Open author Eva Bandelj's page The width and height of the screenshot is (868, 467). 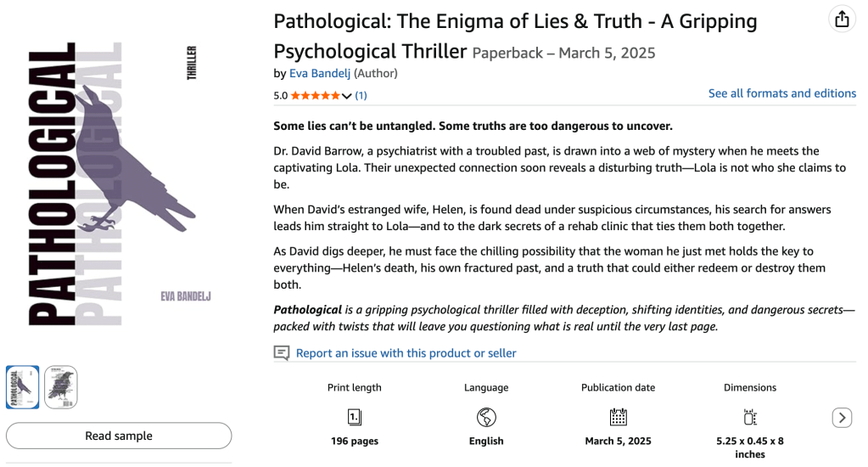tap(320, 74)
